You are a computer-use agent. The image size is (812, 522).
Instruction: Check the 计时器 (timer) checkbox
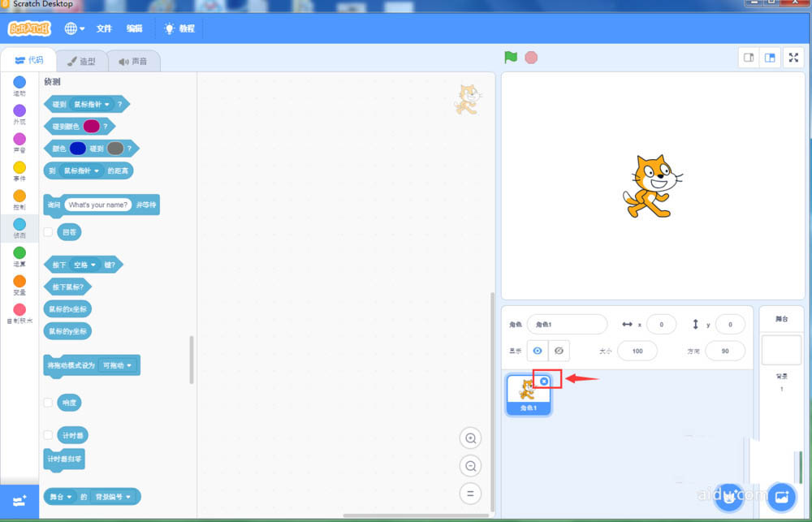[x=47, y=434]
